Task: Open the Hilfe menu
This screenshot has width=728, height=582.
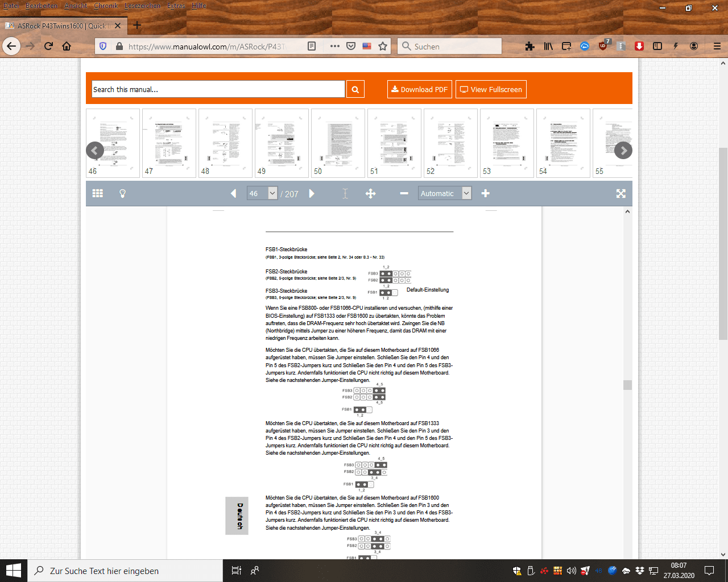Action: pyautogui.click(x=199, y=6)
